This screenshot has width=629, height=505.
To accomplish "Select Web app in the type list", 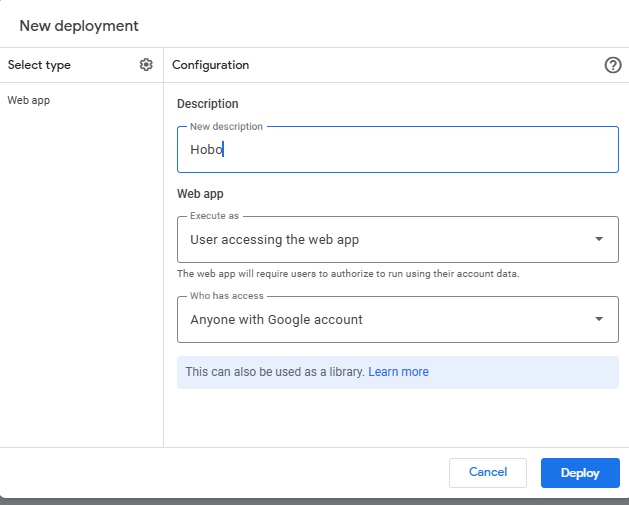I will pyautogui.click(x=28, y=101).
